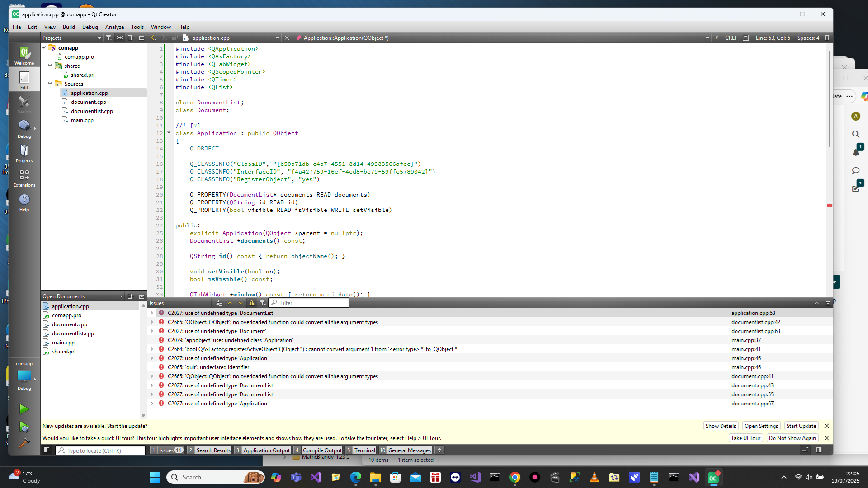Viewport: 868px width, 488px height.
Task: Open the Welcome mode
Action: point(24,56)
